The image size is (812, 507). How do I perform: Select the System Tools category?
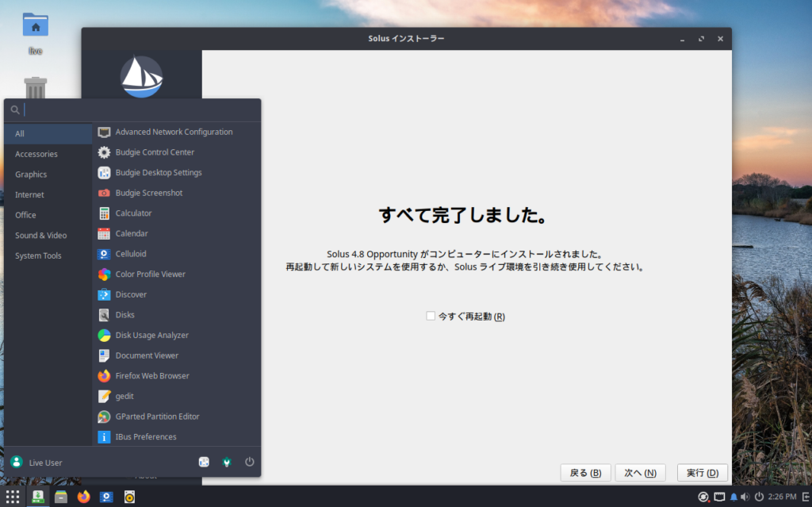click(38, 255)
